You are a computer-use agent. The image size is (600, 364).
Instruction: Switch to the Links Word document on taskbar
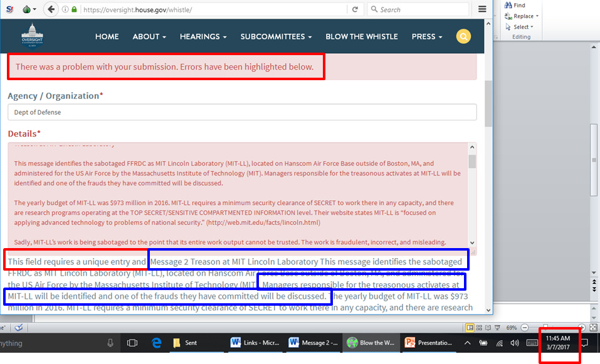[255, 343]
